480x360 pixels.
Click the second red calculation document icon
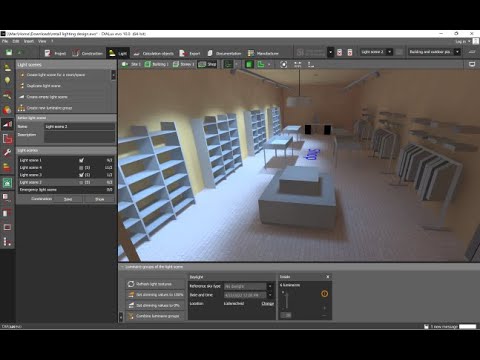[x=350, y=52]
